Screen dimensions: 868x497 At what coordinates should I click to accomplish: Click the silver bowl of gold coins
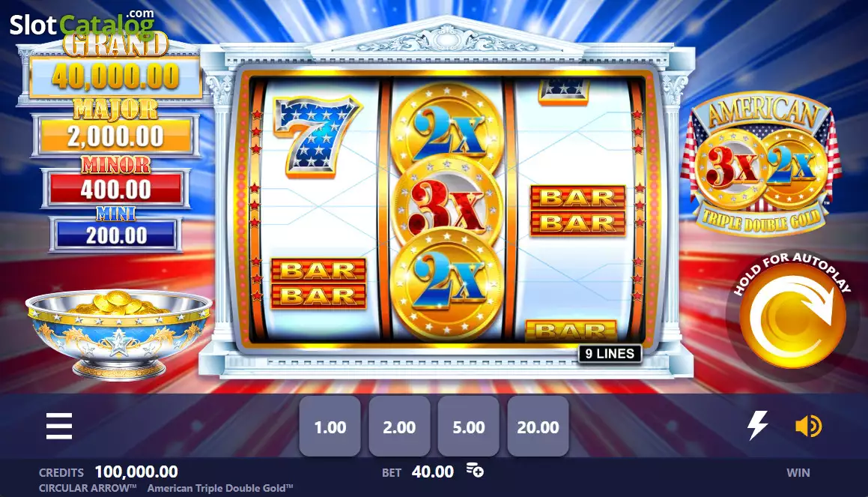[118, 334]
